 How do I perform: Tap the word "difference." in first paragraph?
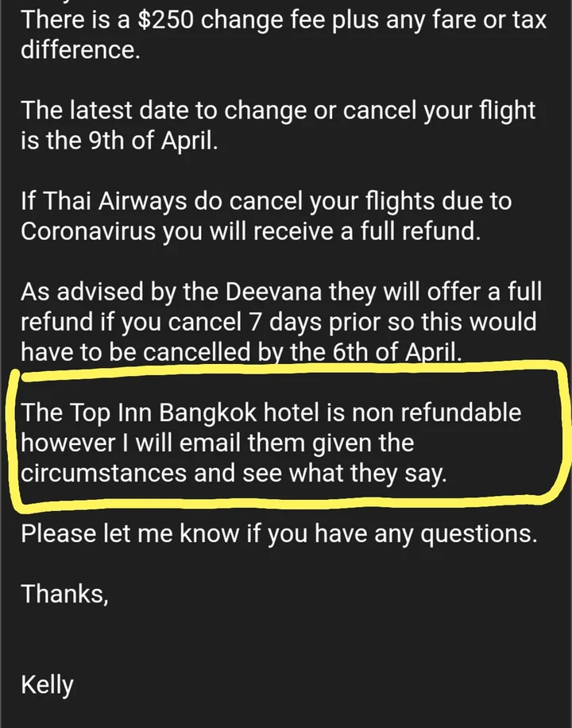(80, 49)
